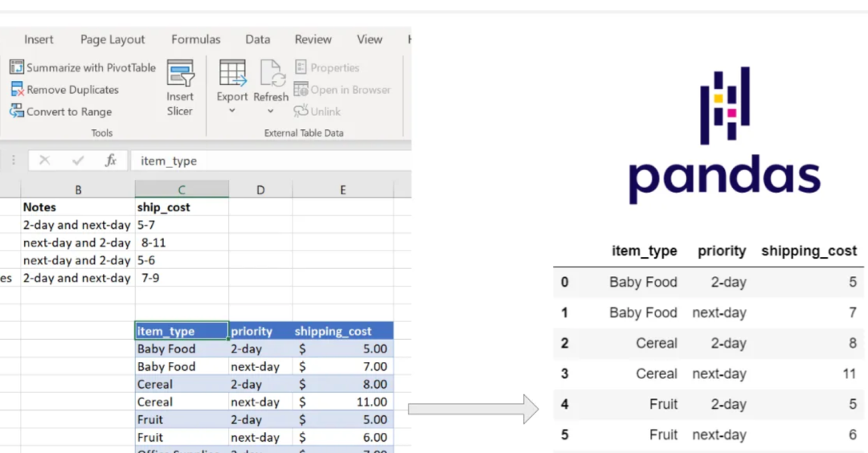Click pandas row index 3

[x=564, y=374]
